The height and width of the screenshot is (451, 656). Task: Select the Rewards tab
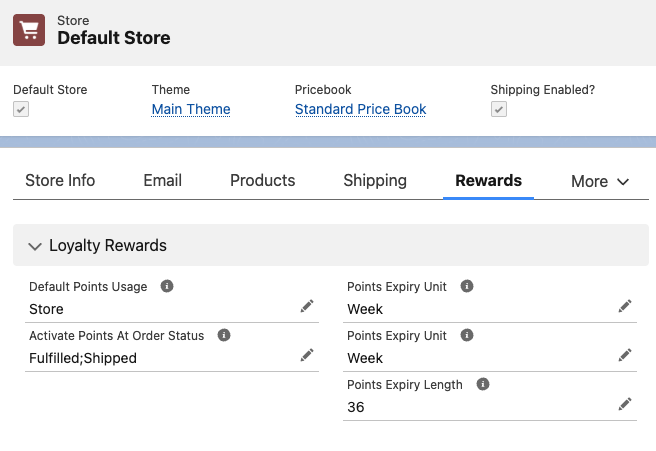[x=488, y=181]
